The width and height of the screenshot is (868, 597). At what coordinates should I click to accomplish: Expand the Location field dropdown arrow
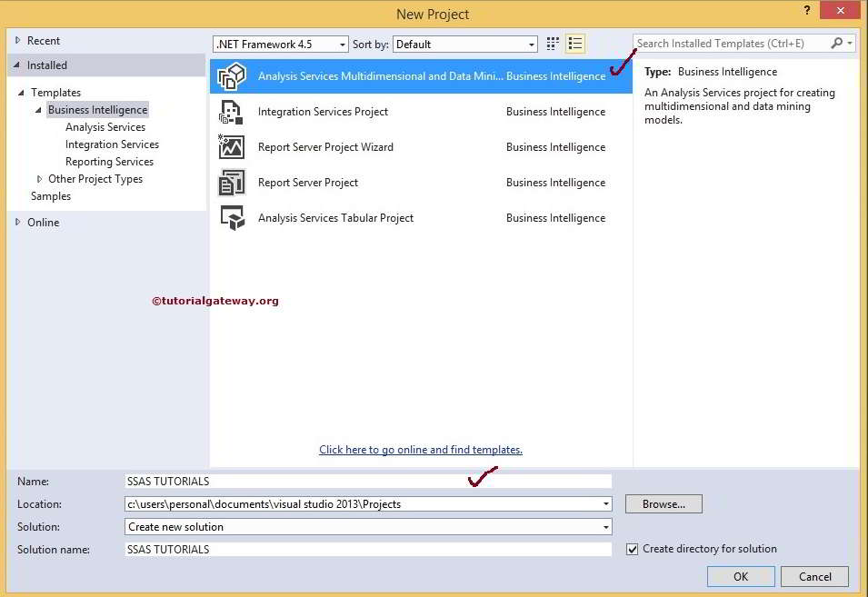pos(605,503)
